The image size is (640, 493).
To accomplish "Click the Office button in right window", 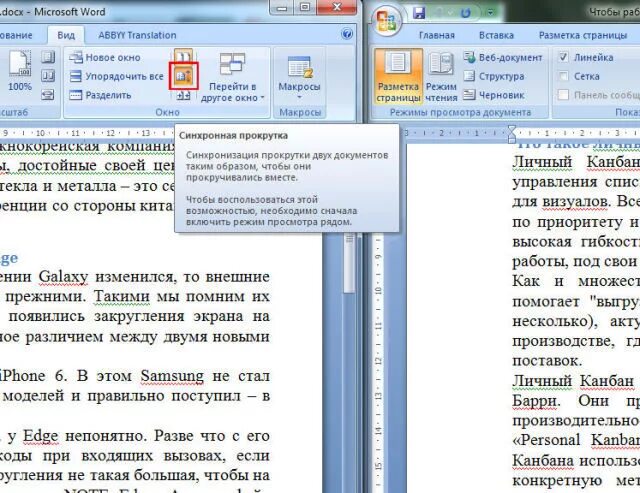I will (x=386, y=20).
